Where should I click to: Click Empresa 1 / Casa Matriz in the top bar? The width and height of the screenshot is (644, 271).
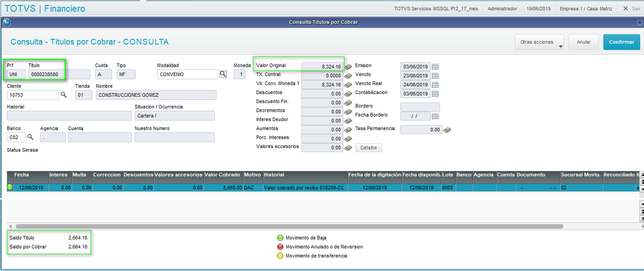[586, 9]
